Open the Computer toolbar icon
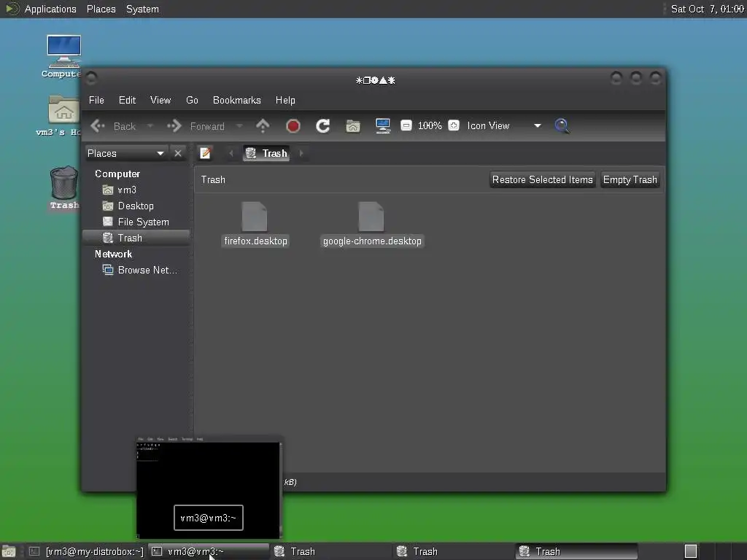Image resolution: width=747 pixels, height=560 pixels. coord(382,125)
